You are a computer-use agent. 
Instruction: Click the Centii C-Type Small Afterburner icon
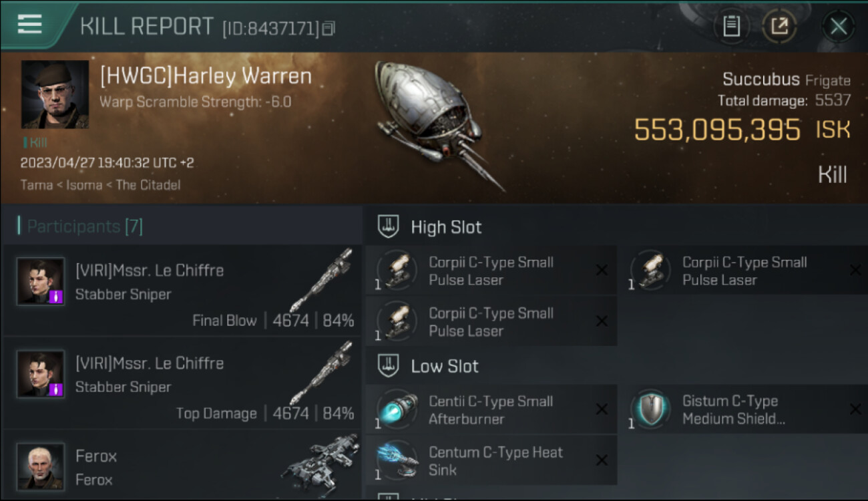point(397,409)
